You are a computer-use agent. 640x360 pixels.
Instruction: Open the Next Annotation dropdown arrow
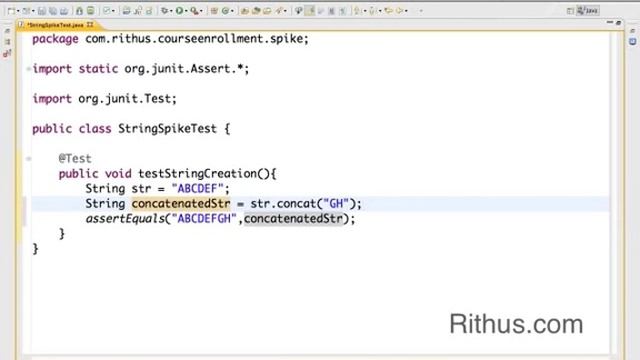pyautogui.click(x=364, y=11)
